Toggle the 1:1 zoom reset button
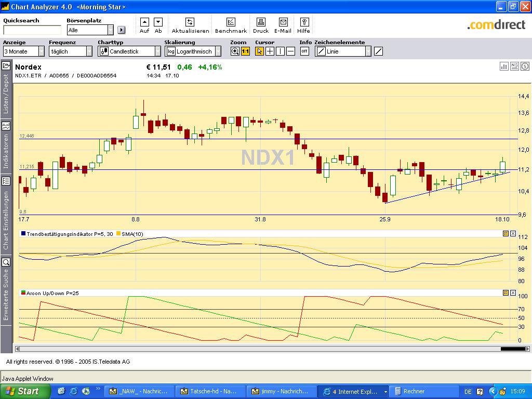 tap(245, 51)
